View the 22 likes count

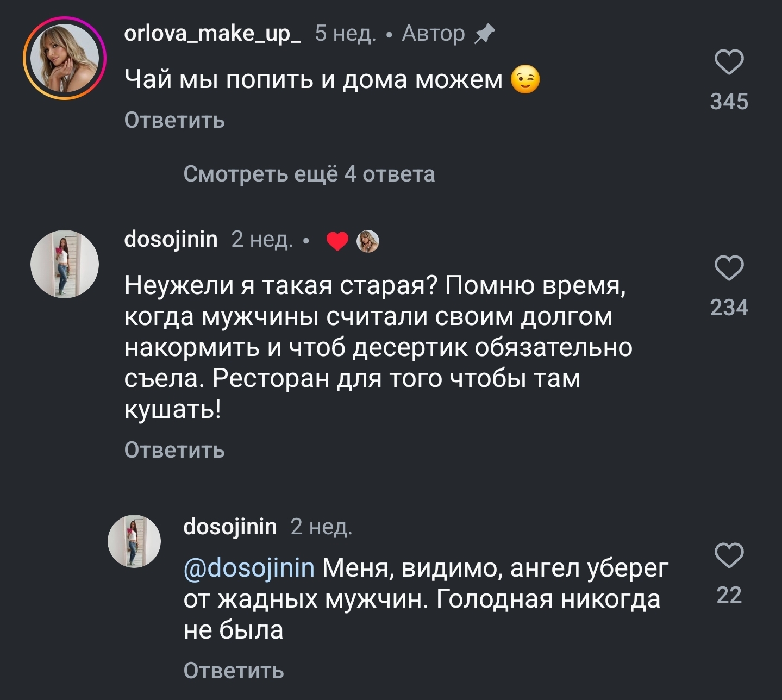729,595
